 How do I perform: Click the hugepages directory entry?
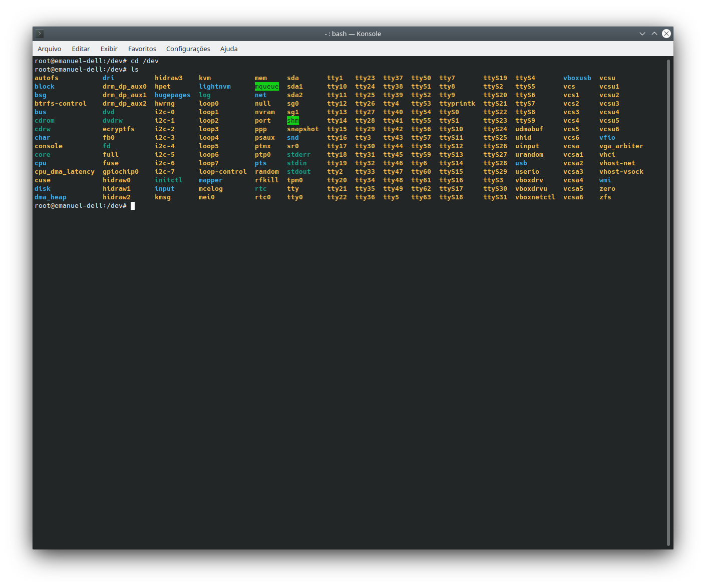click(173, 95)
